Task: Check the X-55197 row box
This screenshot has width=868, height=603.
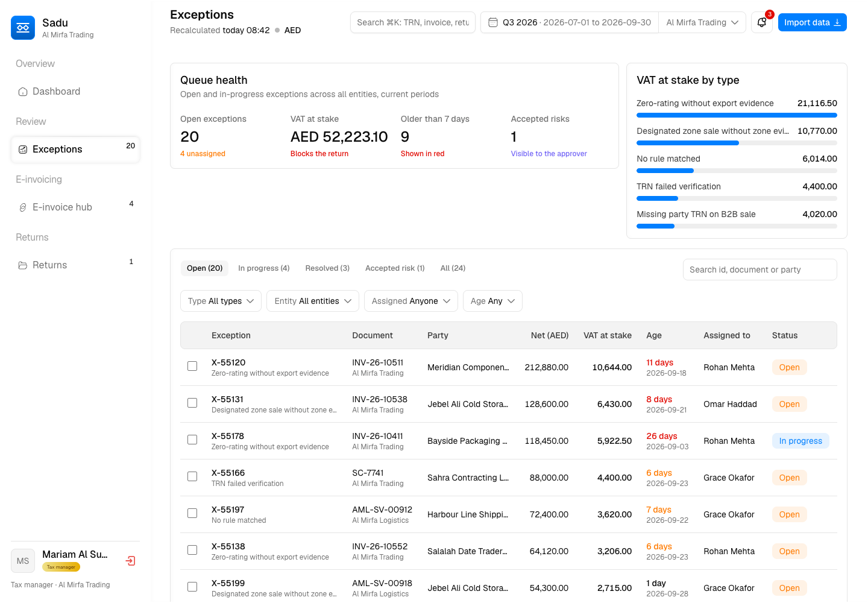Action: [192, 513]
